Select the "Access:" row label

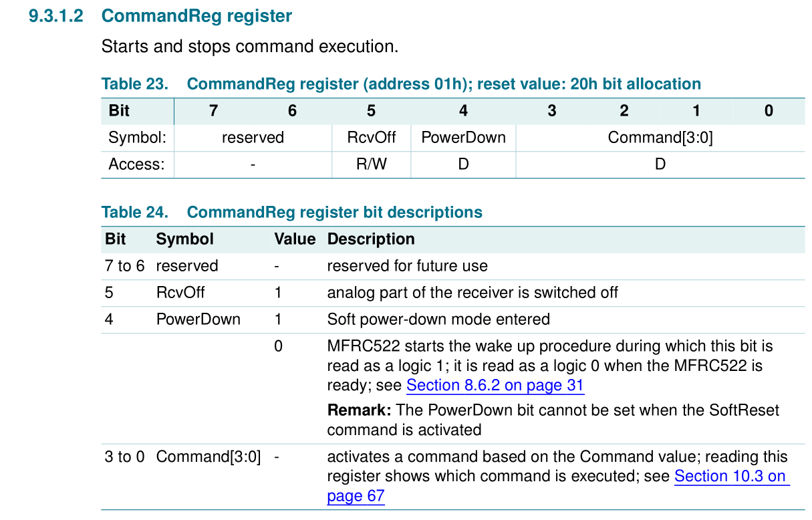tap(136, 164)
